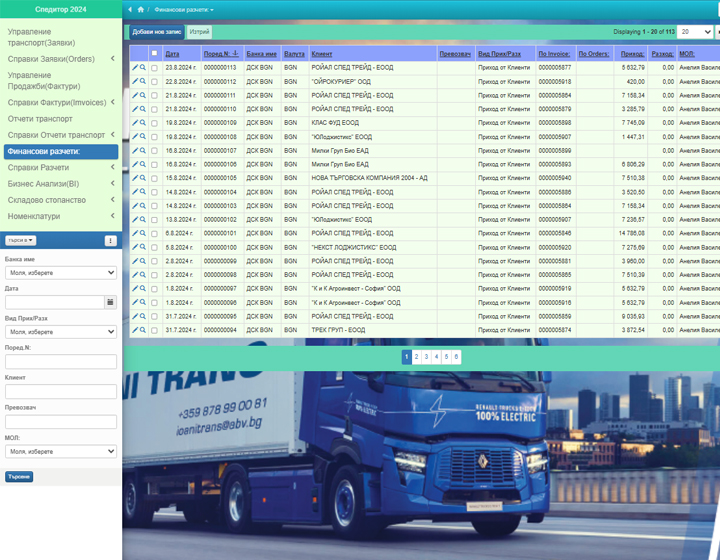Select Финансови разчети menu item

[61, 151]
